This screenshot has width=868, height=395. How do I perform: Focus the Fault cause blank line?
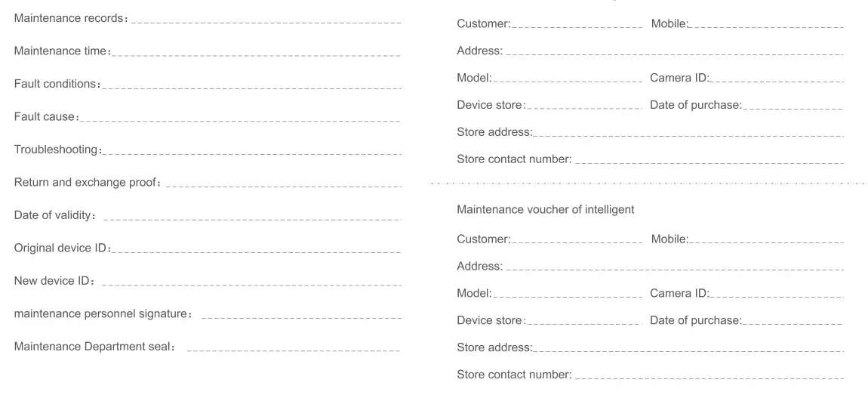240,119
